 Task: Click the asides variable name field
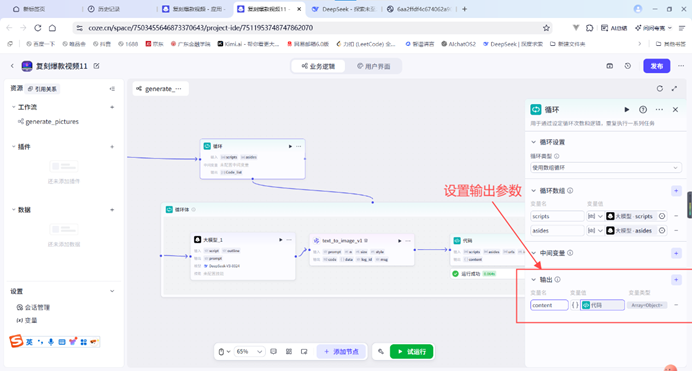tap(557, 230)
